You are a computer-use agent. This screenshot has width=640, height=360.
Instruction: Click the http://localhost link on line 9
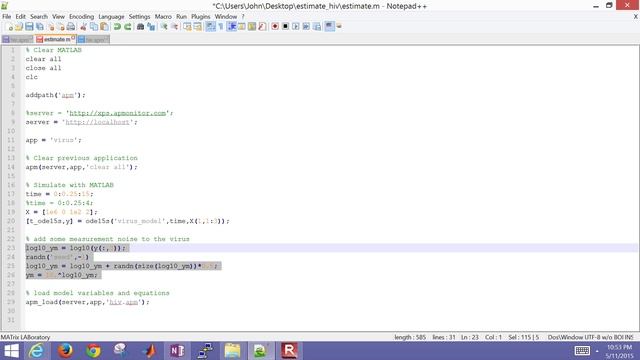click(97, 122)
